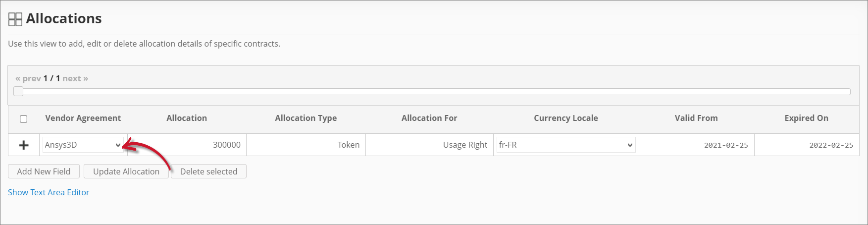Edit the Valid From date 2021-02-25
The width and height of the screenshot is (868, 225).
pos(696,145)
